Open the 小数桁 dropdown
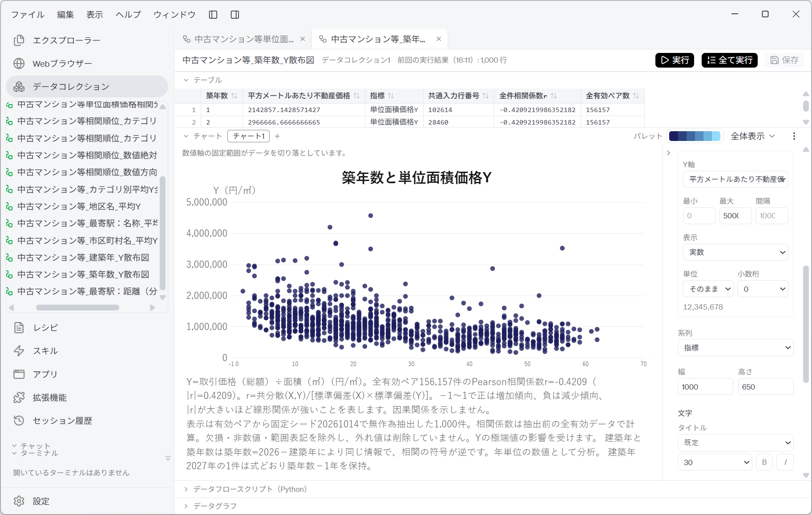Screen dimensions: 812x515 coord(763,289)
